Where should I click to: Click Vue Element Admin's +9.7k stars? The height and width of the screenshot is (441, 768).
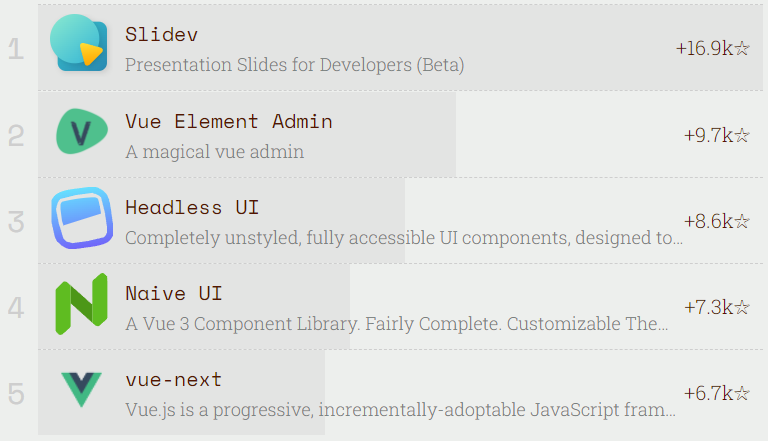tap(716, 135)
